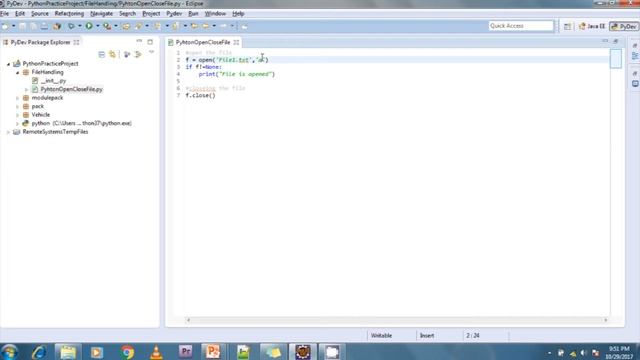Open the Project menu
The width and height of the screenshot is (640, 360).
pyautogui.click(x=151, y=13)
